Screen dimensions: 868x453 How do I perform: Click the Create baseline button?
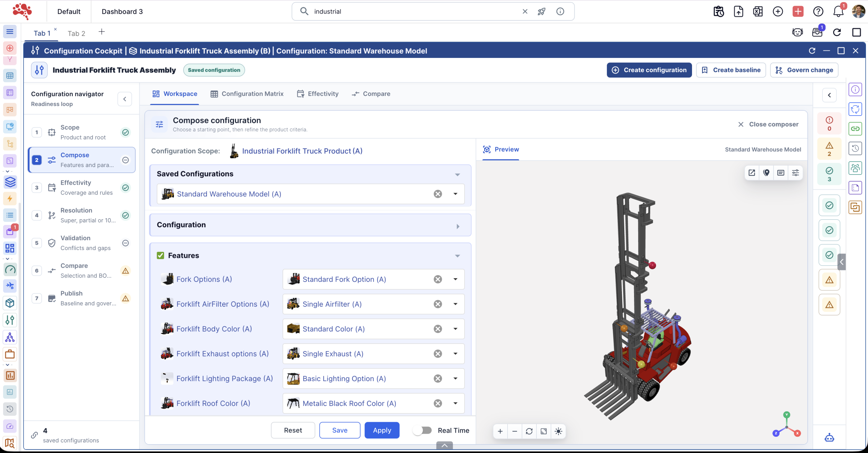(731, 70)
